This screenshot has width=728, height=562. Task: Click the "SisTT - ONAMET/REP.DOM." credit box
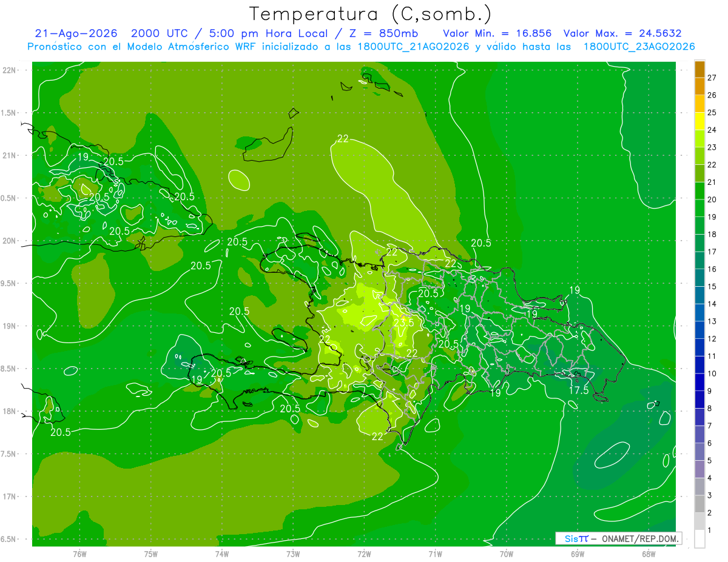[x=618, y=538]
